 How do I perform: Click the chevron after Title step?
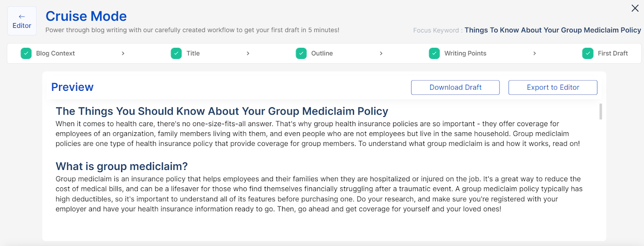(x=248, y=53)
